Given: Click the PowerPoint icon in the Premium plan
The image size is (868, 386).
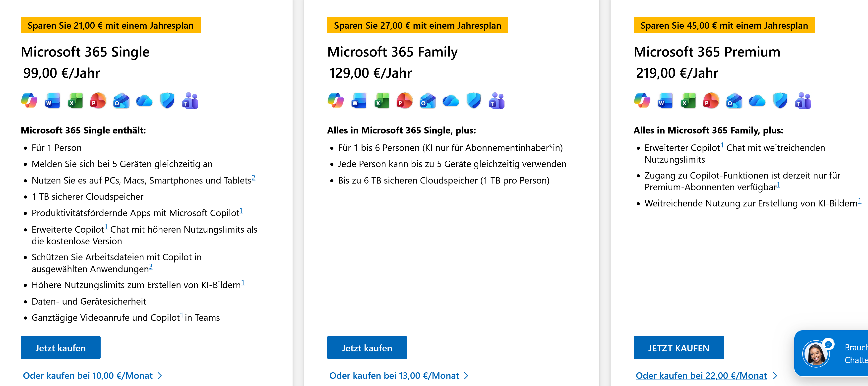Looking at the screenshot, I should point(711,100).
